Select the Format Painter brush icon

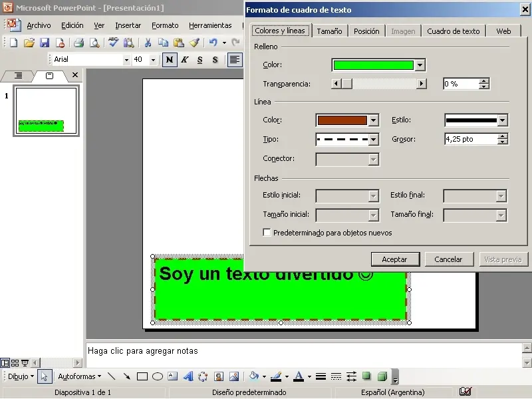194,43
